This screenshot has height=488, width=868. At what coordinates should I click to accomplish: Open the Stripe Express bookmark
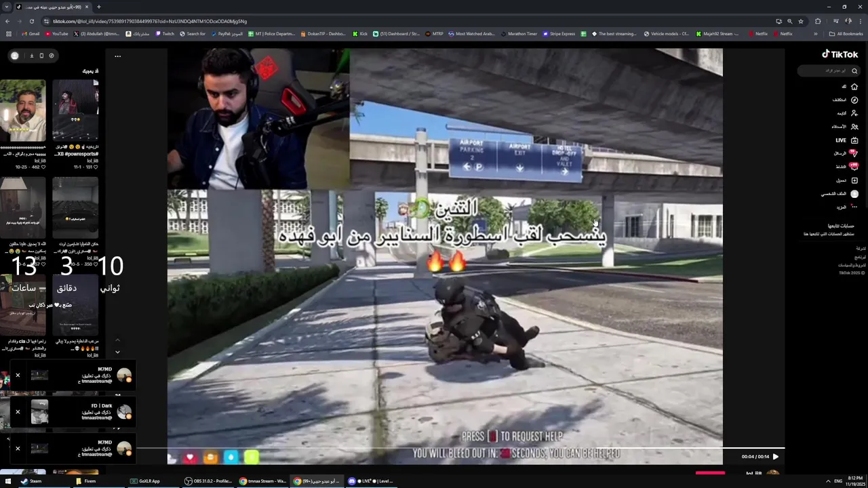click(558, 34)
